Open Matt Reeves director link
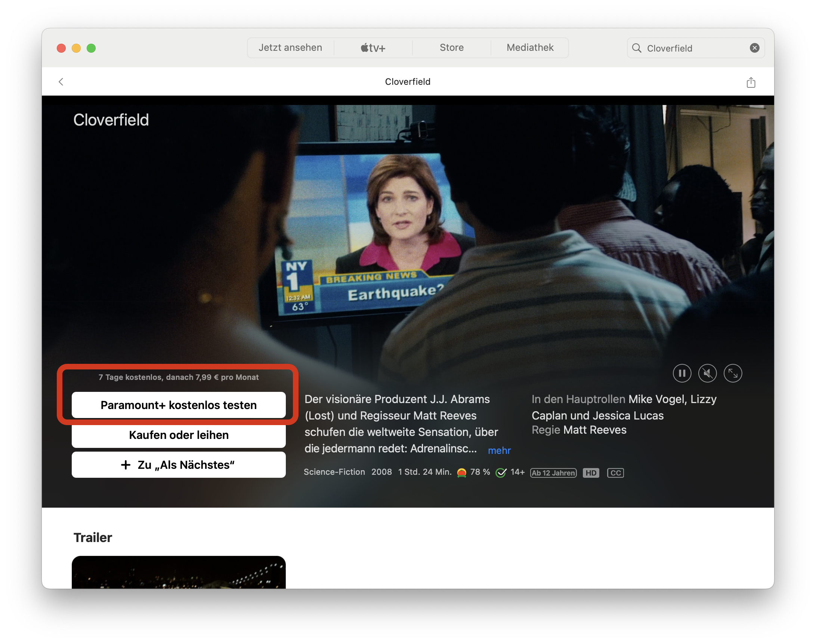The width and height of the screenshot is (816, 644). [595, 430]
